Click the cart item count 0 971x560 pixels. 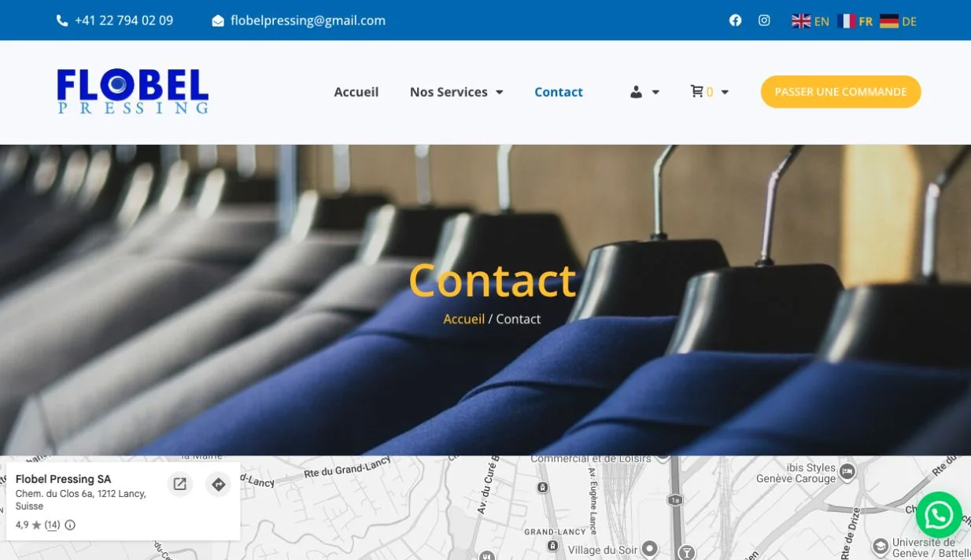(x=710, y=92)
